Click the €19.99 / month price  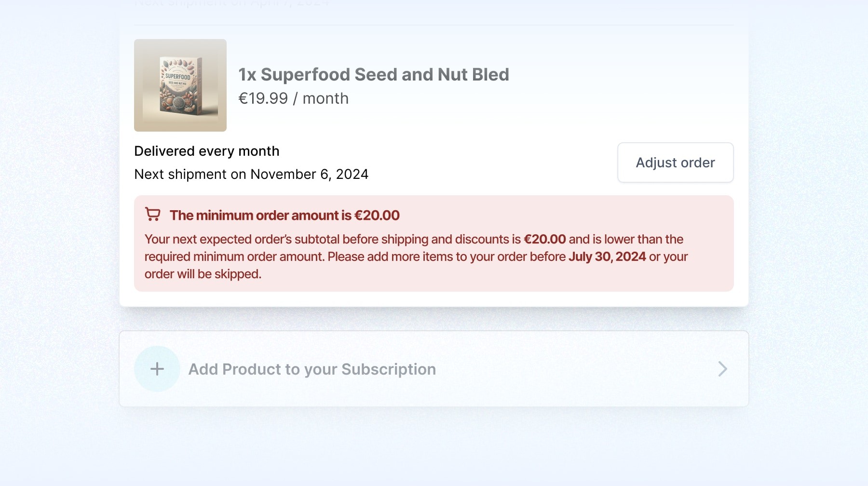(293, 98)
